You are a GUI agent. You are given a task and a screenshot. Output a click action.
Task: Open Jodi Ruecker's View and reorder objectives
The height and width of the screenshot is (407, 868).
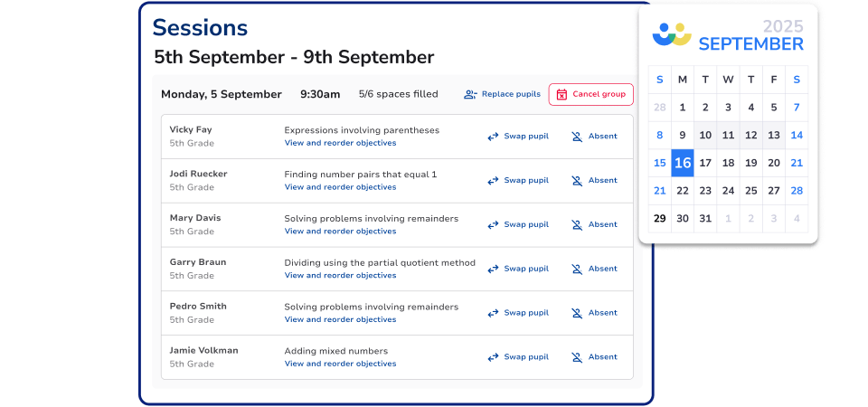coord(340,187)
